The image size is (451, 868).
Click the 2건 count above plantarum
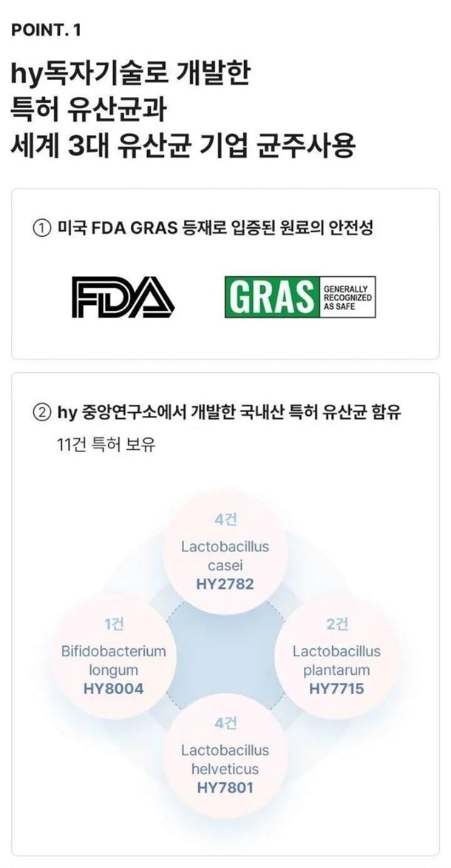coord(336,625)
